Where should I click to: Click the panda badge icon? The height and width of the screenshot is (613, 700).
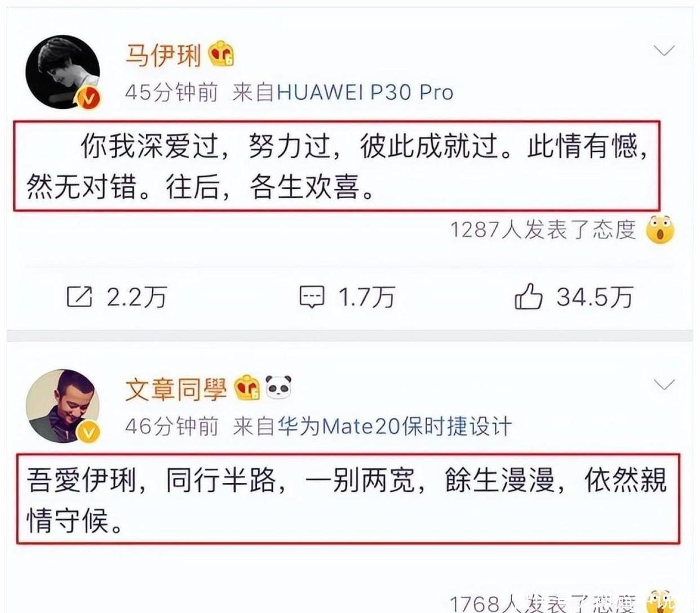(279, 388)
